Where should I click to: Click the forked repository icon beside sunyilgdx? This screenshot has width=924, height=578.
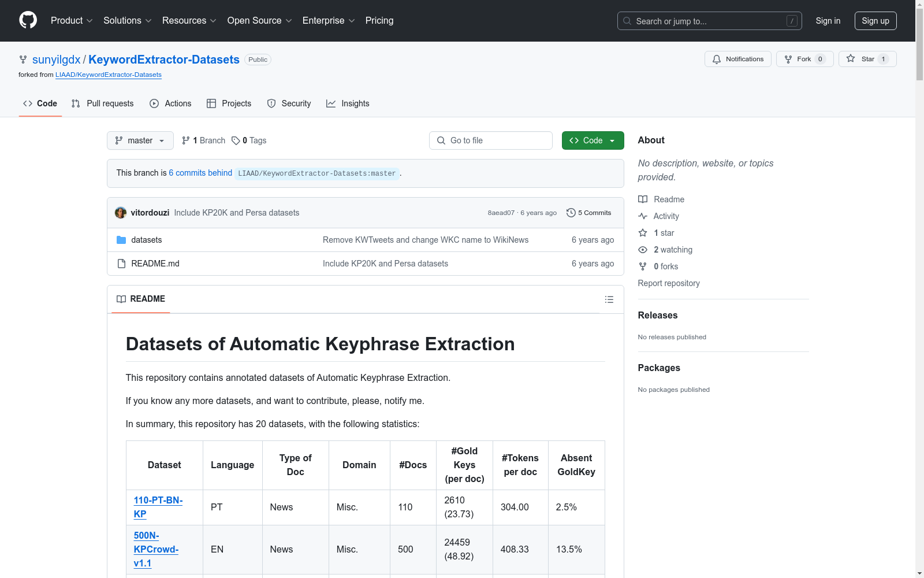pos(23,60)
